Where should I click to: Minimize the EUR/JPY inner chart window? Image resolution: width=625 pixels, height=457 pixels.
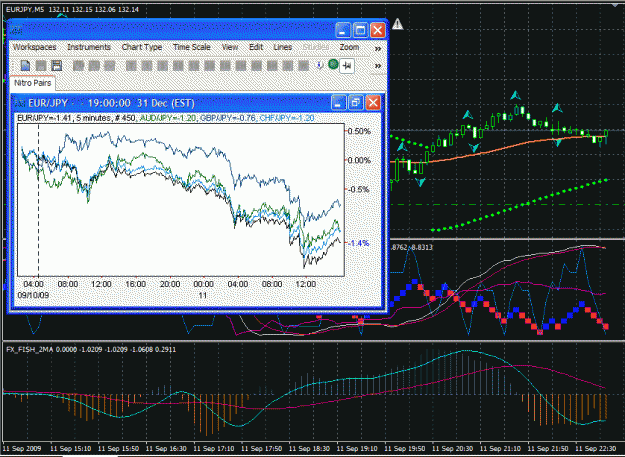click(338, 103)
